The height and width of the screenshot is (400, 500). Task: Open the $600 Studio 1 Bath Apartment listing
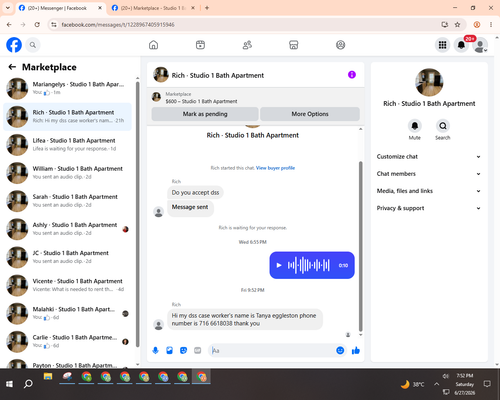[x=201, y=101]
